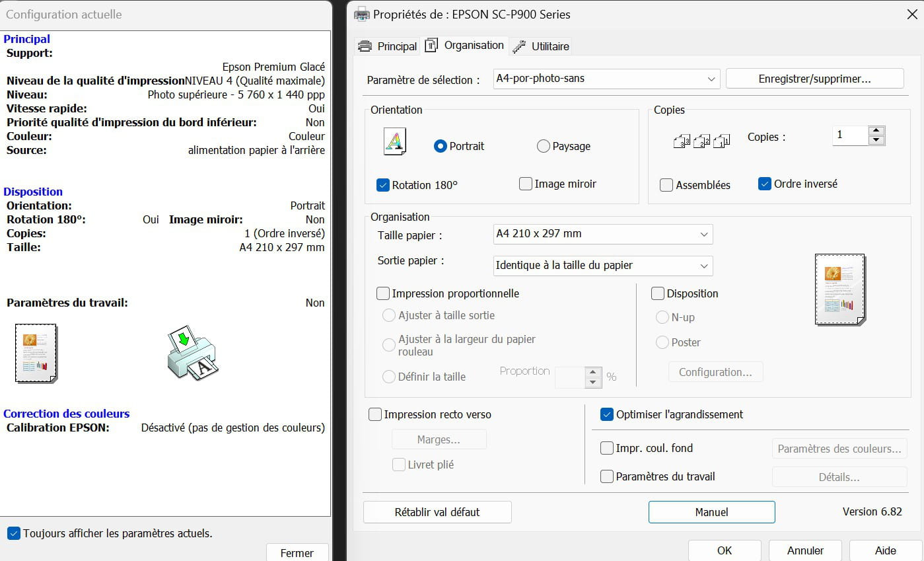Check the Assemblées checkbox
Viewport: 924px width, 561px height.
coord(666,185)
